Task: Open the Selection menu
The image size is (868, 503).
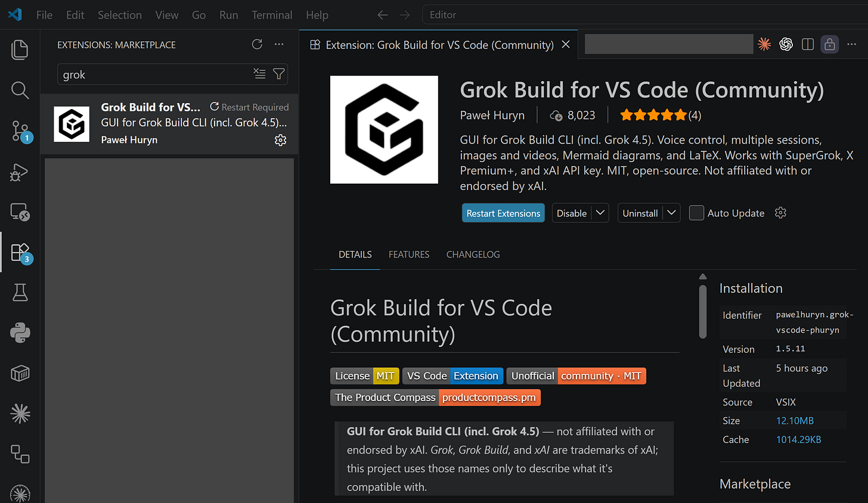Action: pos(120,15)
